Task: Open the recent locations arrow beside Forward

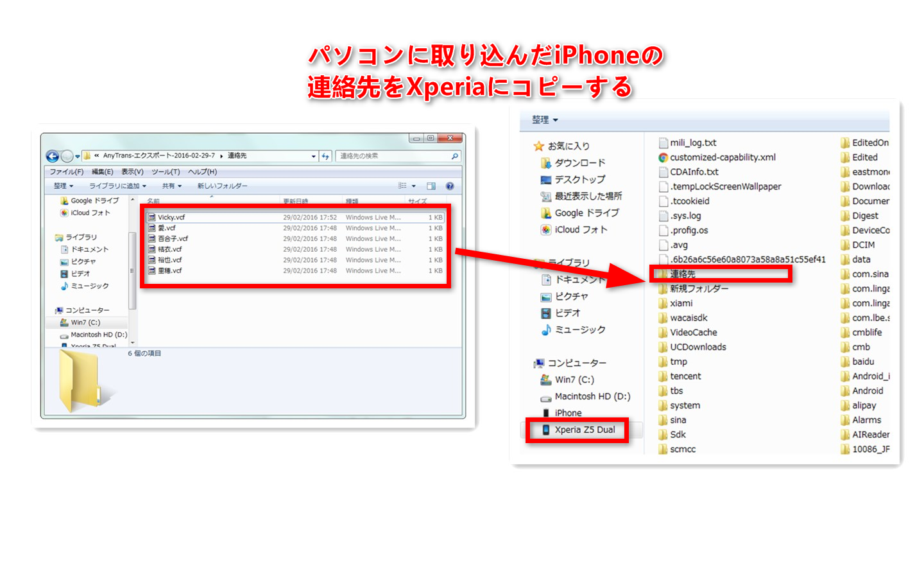Action: [78, 156]
